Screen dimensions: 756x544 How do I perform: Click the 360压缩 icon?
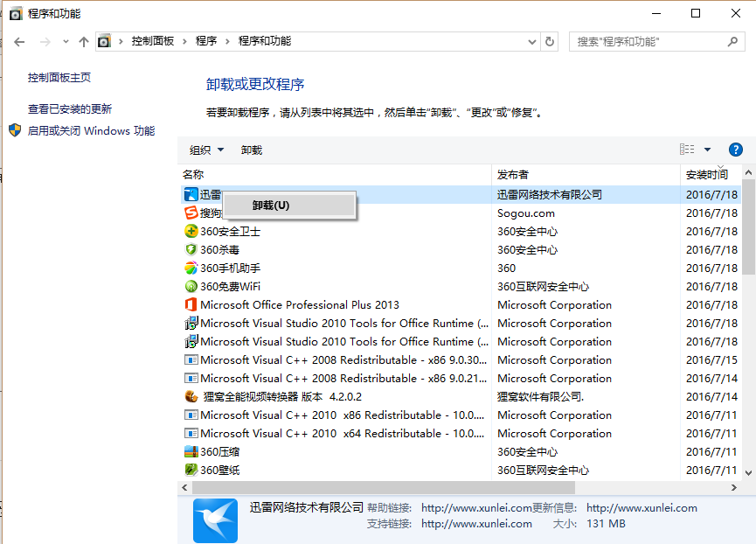[x=191, y=451]
